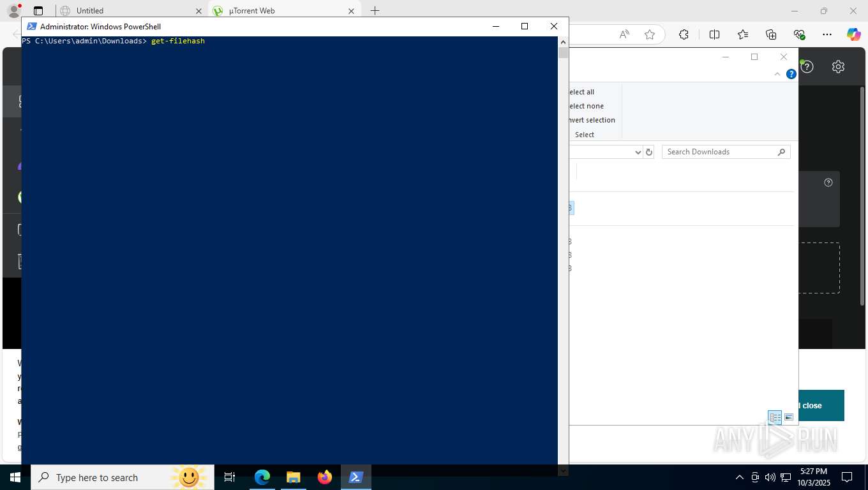868x490 pixels.
Task: Minimize the File Explorer window
Action: (725, 57)
